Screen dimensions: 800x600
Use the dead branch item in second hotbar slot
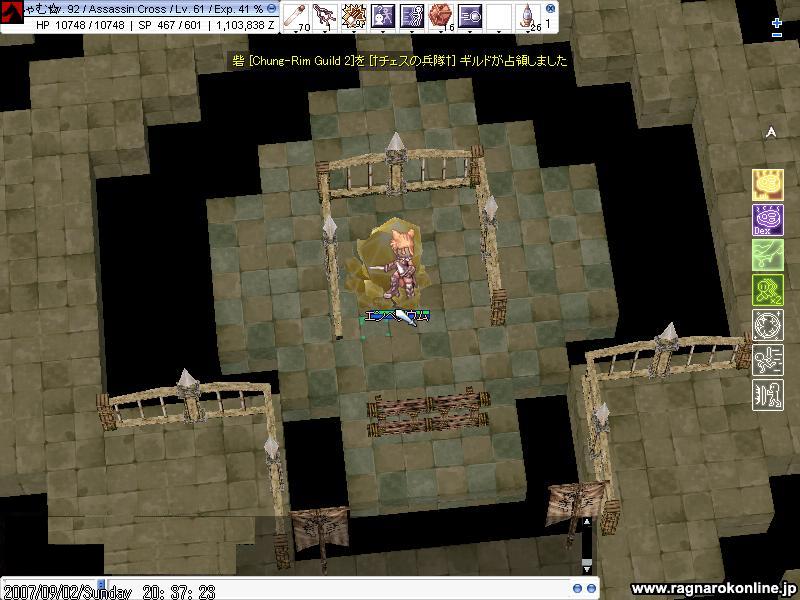[x=324, y=16]
